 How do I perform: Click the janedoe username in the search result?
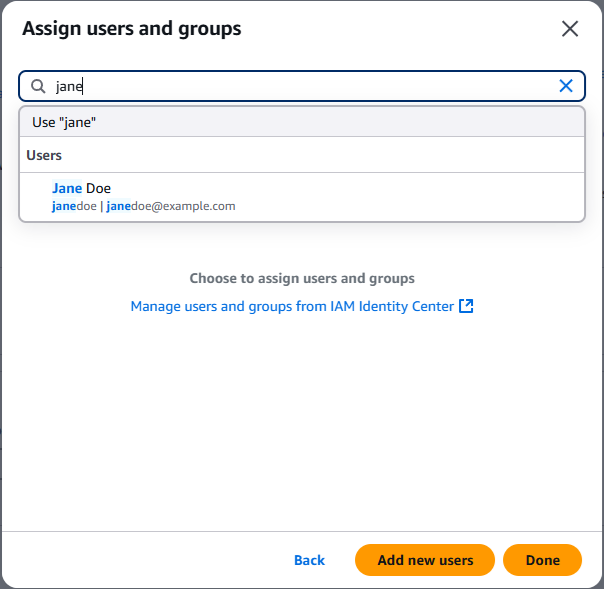tap(74, 206)
